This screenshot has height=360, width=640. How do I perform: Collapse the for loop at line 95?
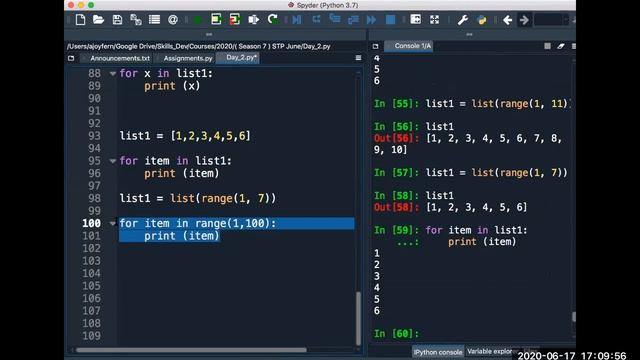coord(113,161)
